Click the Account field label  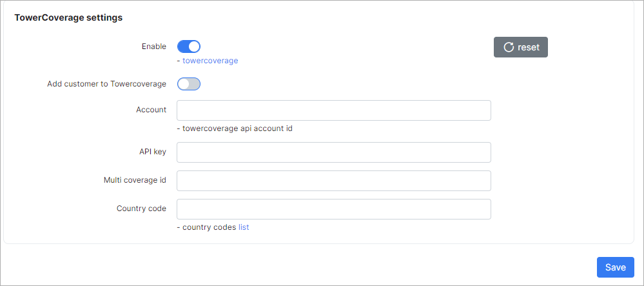(151, 110)
